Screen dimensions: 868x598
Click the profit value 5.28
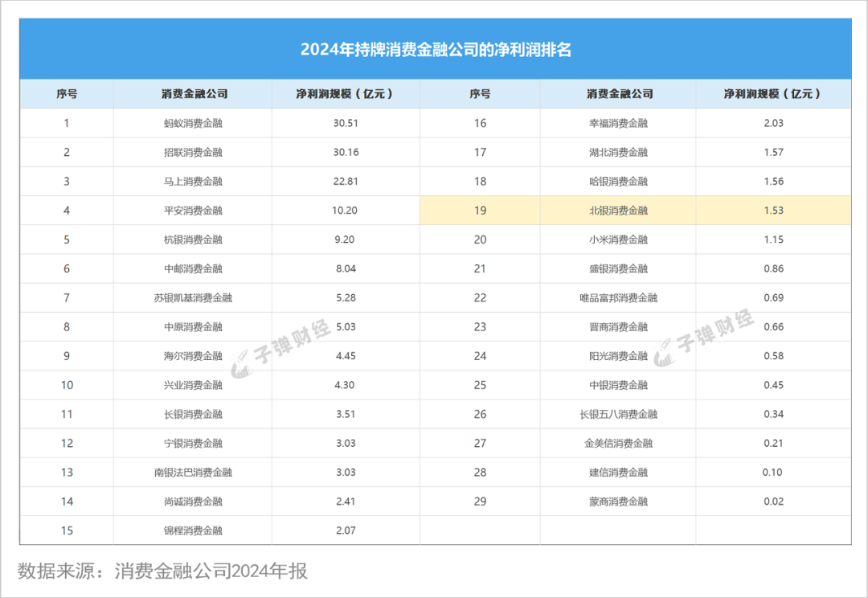[346, 298]
